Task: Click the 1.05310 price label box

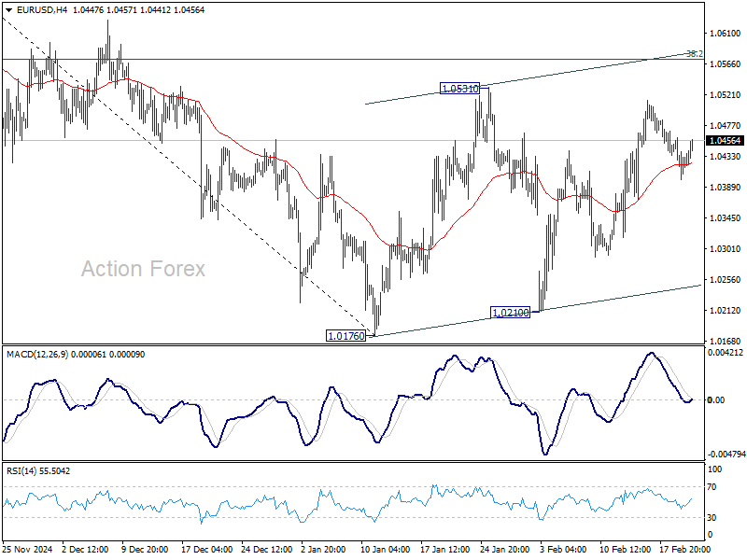Action: (459, 89)
